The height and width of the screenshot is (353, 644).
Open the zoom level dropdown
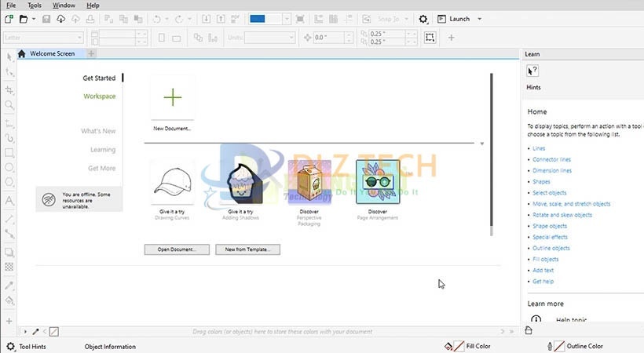287,19
